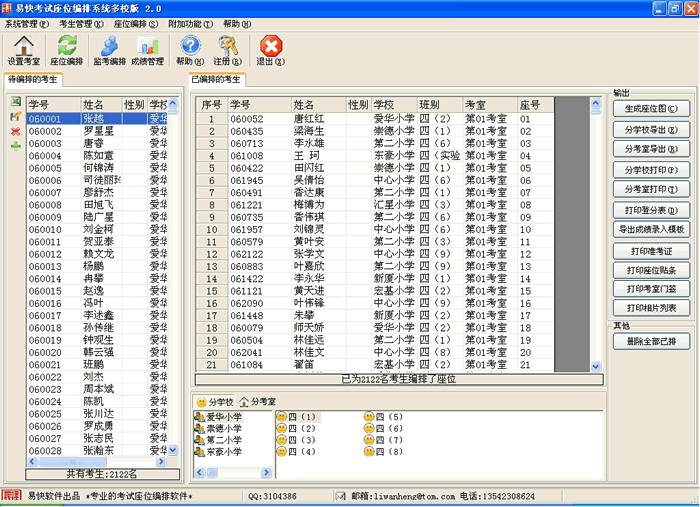Select student row 060001 张越
Screen dimensions: 700x507
[x=97, y=119]
